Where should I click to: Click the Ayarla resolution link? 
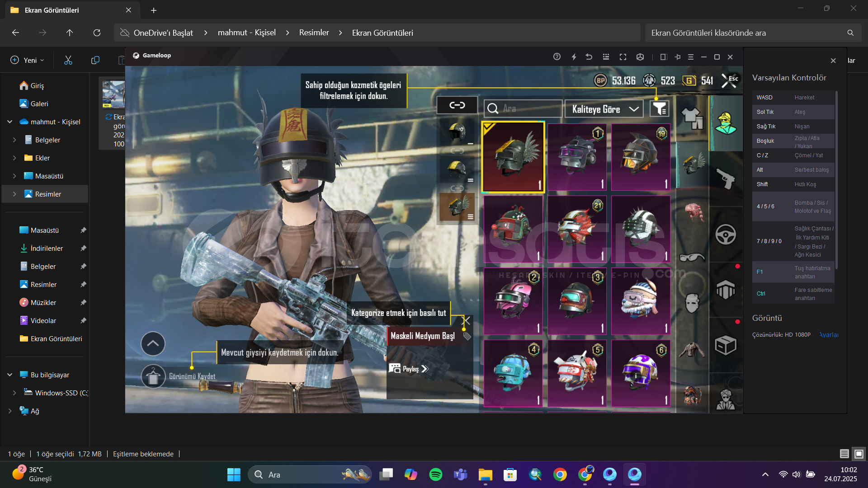click(x=829, y=335)
